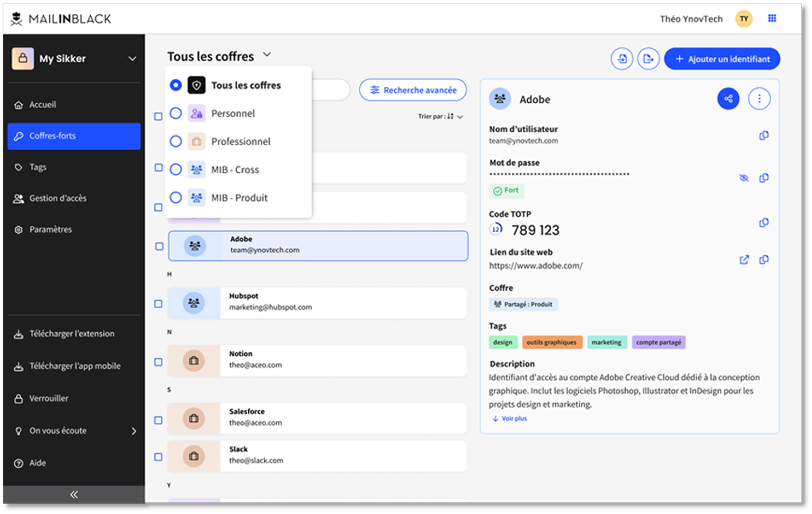Copy the username with the copy icon
812x514 pixels.
pos(764,135)
